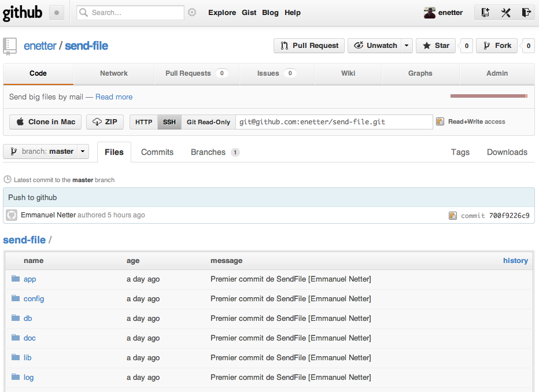Copy the clone URL clipboard icon
Viewport: 539px width, 392px height.
440,121
